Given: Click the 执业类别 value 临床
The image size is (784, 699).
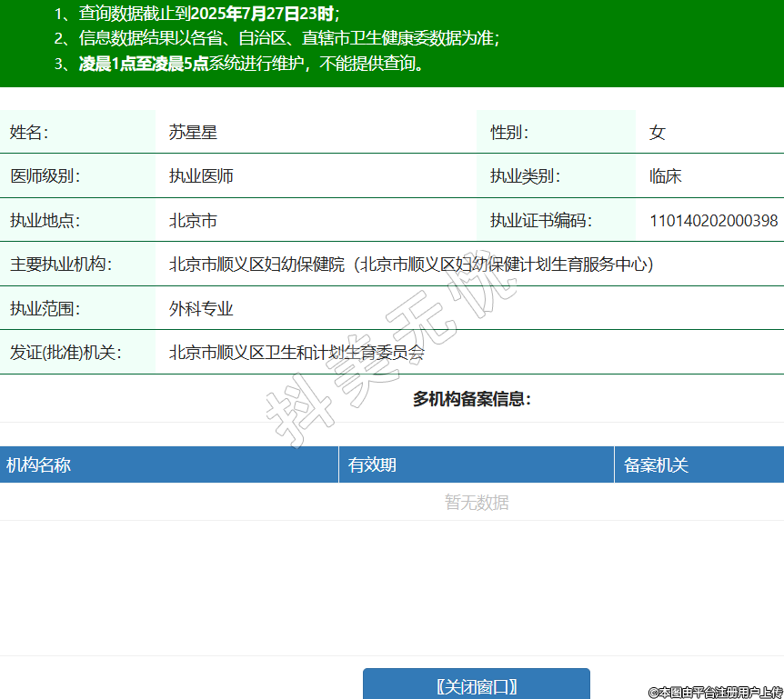Looking at the screenshot, I should [665, 176].
